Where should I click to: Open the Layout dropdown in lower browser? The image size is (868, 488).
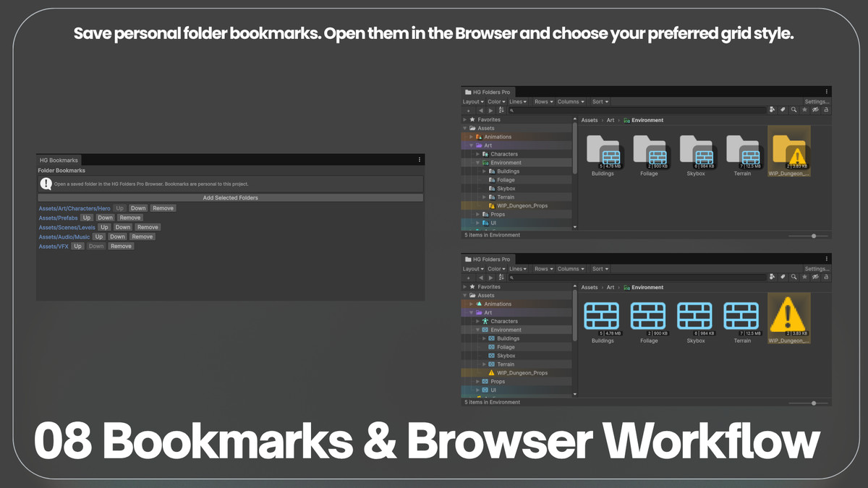(x=473, y=269)
